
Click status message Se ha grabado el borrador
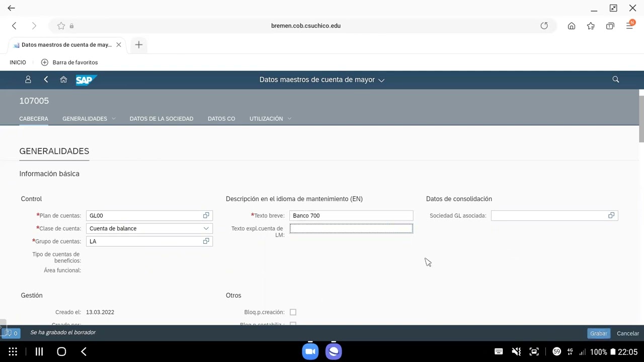(63, 332)
